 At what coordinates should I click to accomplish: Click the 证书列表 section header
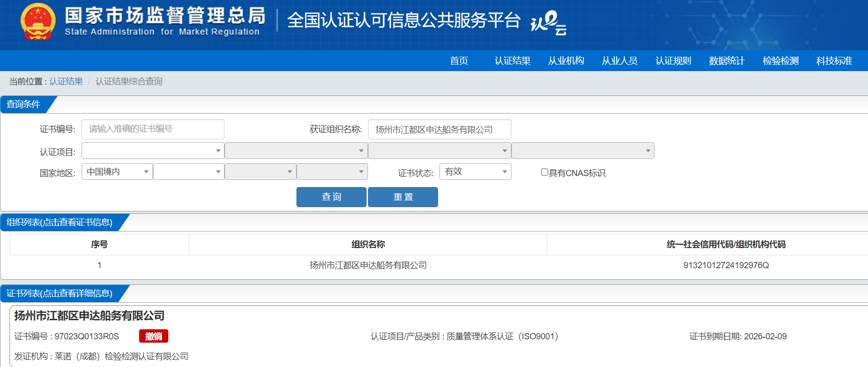coord(60,294)
